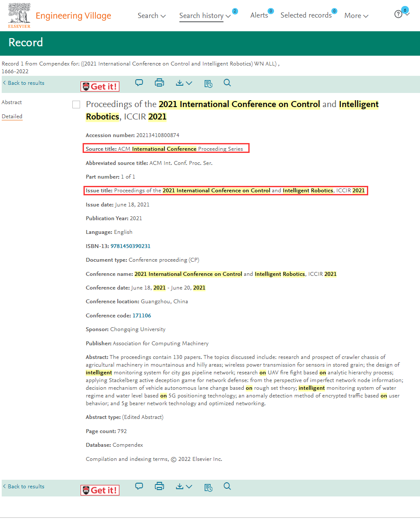The image size is (420, 523).
Task: Click the Elsevier copyright notice line
Action: pyautogui.click(x=154, y=459)
